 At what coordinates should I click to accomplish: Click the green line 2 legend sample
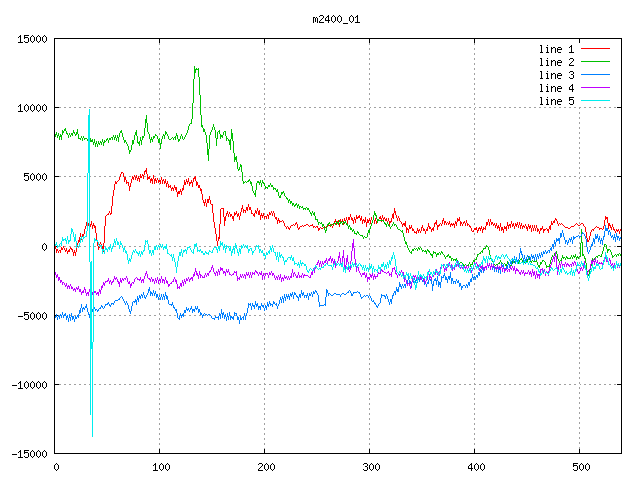(x=595, y=62)
